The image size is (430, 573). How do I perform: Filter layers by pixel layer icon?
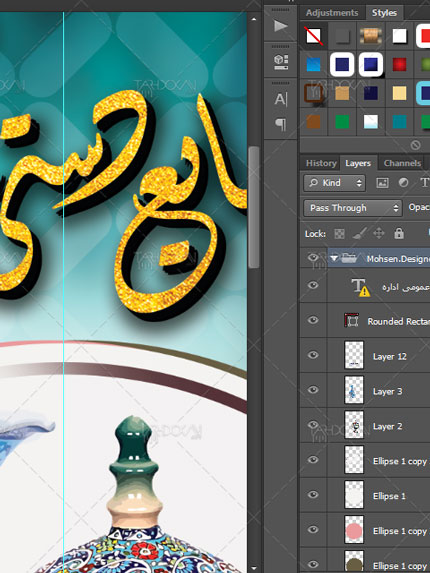[382, 183]
